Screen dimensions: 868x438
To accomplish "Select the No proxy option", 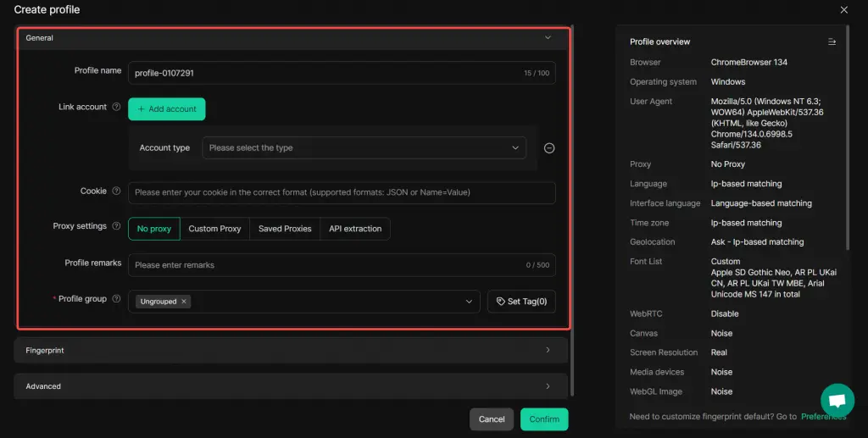I will pos(154,229).
